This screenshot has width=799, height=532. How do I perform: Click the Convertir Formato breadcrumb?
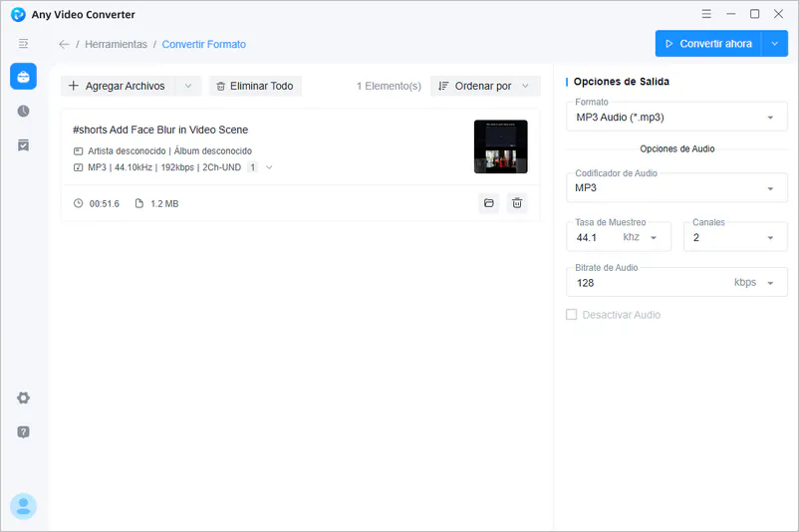point(204,44)
